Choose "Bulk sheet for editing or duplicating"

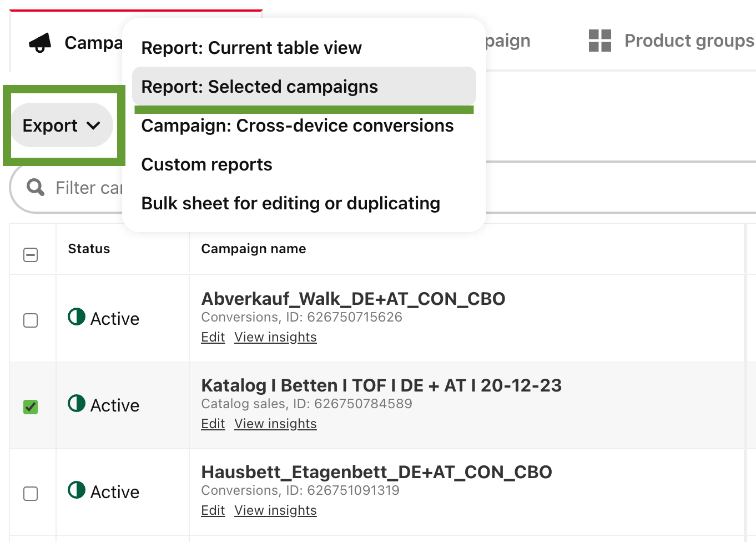pyautogui.click(x=291, y=203)
